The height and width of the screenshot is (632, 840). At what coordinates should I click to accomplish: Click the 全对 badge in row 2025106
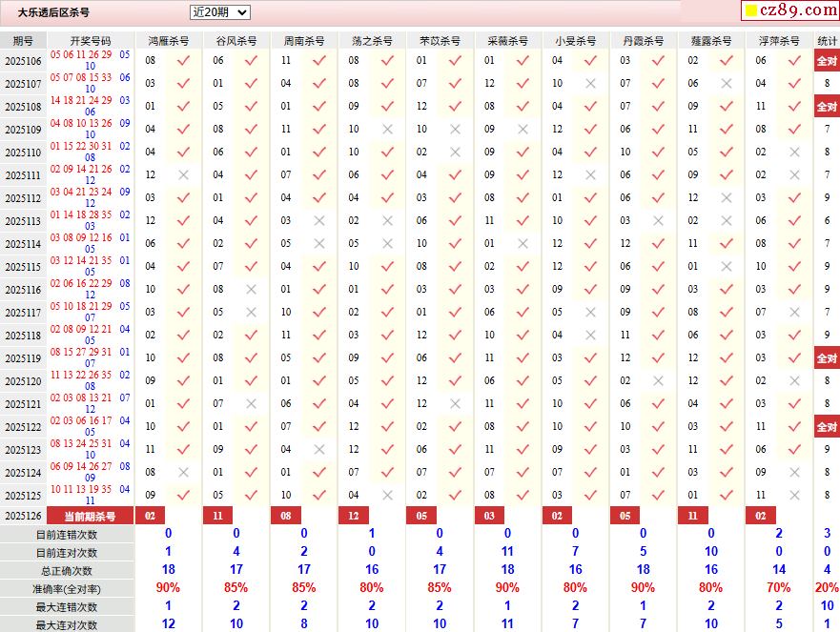[827, 61]
